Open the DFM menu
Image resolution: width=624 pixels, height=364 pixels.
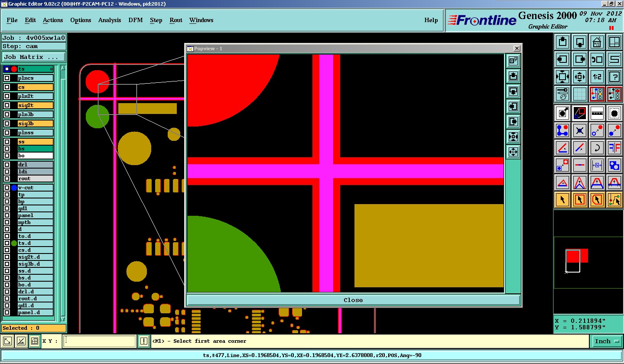136,20
